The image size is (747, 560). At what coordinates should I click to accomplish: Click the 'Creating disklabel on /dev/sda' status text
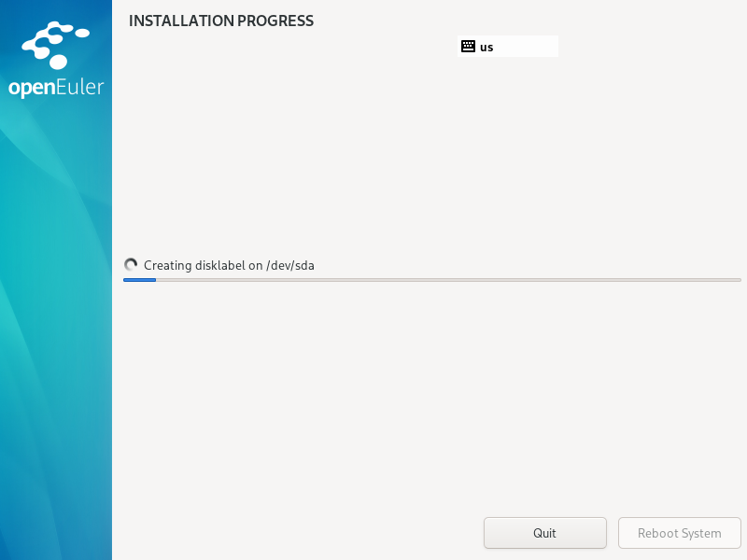pos(229,265)
